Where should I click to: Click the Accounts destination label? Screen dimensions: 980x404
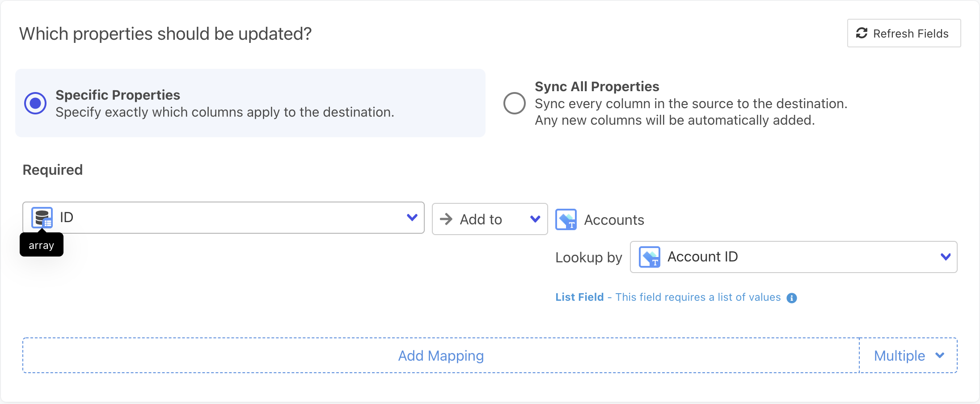[614, 220]
